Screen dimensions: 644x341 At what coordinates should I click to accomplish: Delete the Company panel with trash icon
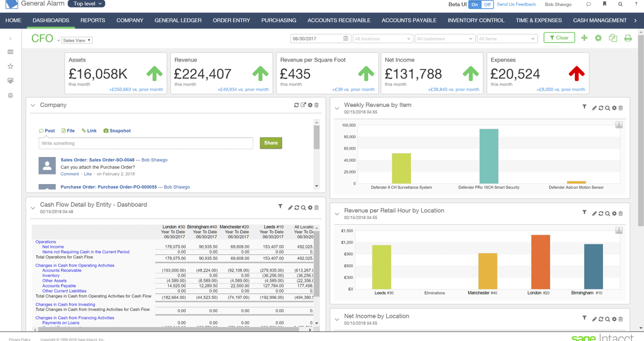click(x=317, y=105)
